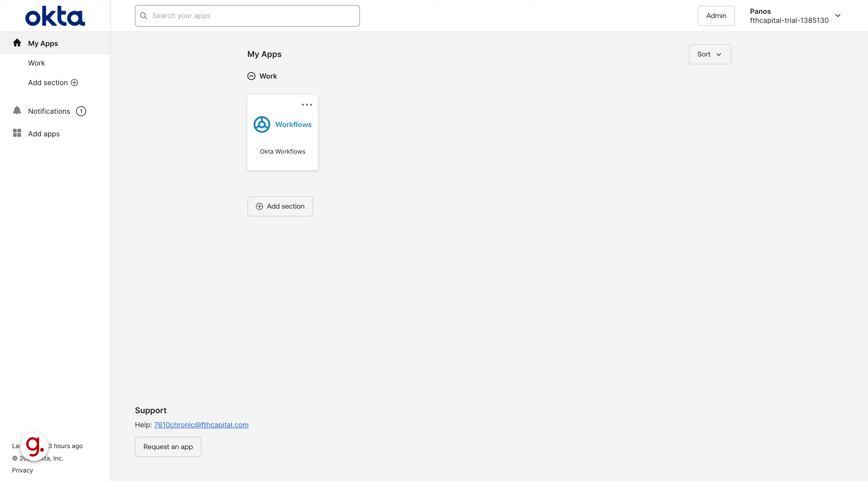Click the search magnifier icon
Screen dimensions: 868x481
coord(144,16)
